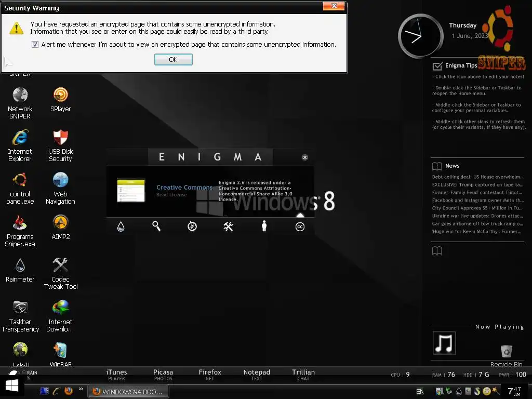
Task: Click the RAM usage meter
Action: coord(444,375)
